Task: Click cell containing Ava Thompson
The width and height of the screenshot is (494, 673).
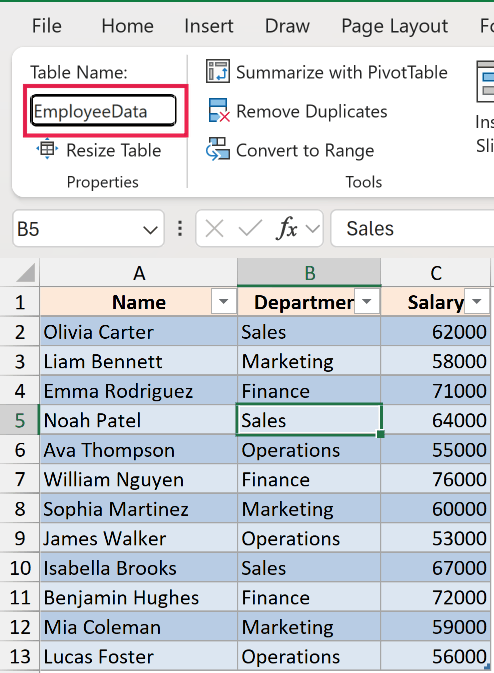Action: 138,449
